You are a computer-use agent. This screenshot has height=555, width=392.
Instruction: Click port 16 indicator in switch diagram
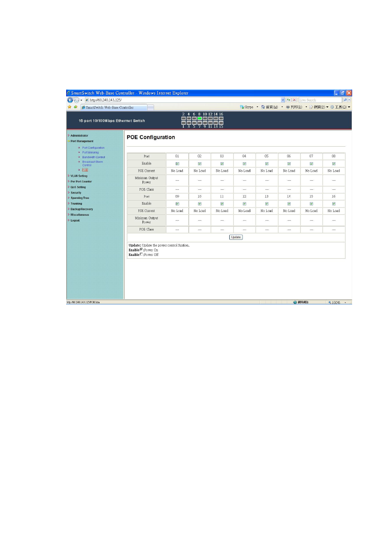tap(221, 118)
